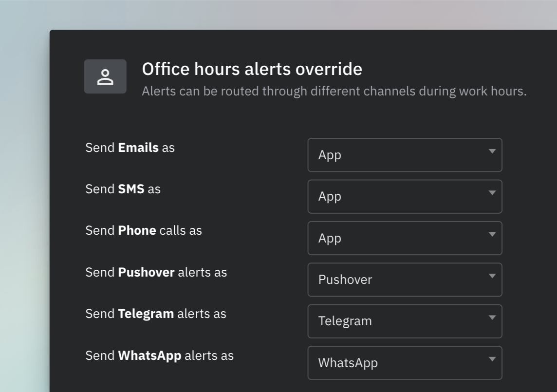The height and width of the screenshot is (392, 557).
Task: Click the Send Telegram alerts as label
Action: pos(156,314)
